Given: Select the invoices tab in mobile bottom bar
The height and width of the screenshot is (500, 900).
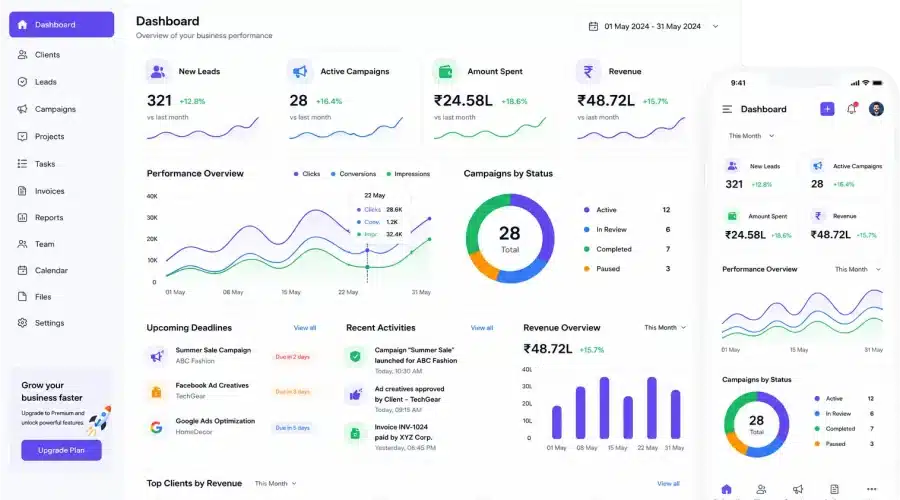Looking at the screenshot, I should coord(835,490).
